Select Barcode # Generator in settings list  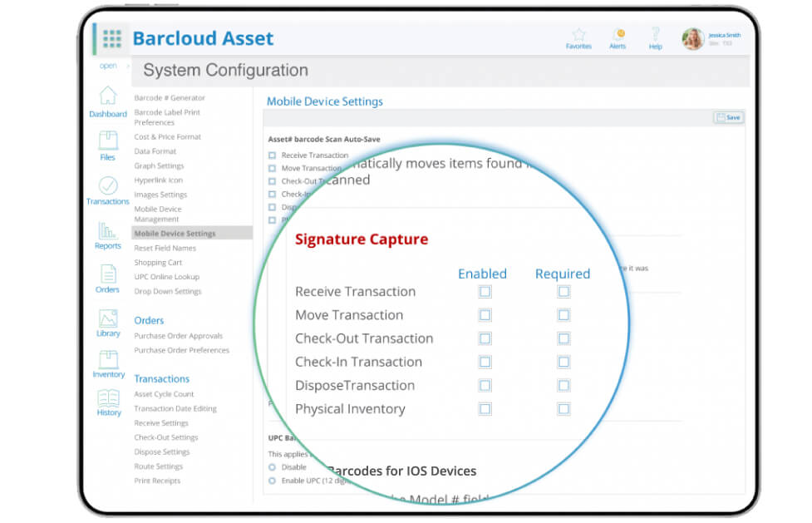pyautogui.click(x=170, y=97)
